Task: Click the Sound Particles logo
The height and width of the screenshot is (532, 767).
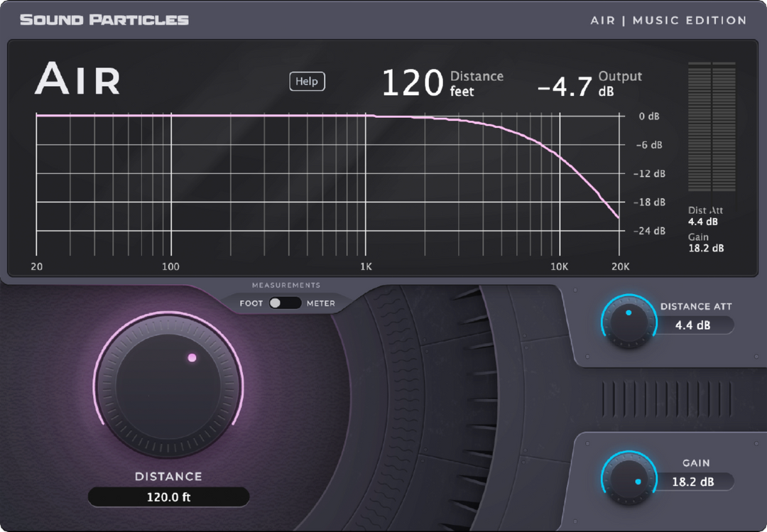Action: pos(104,20)
